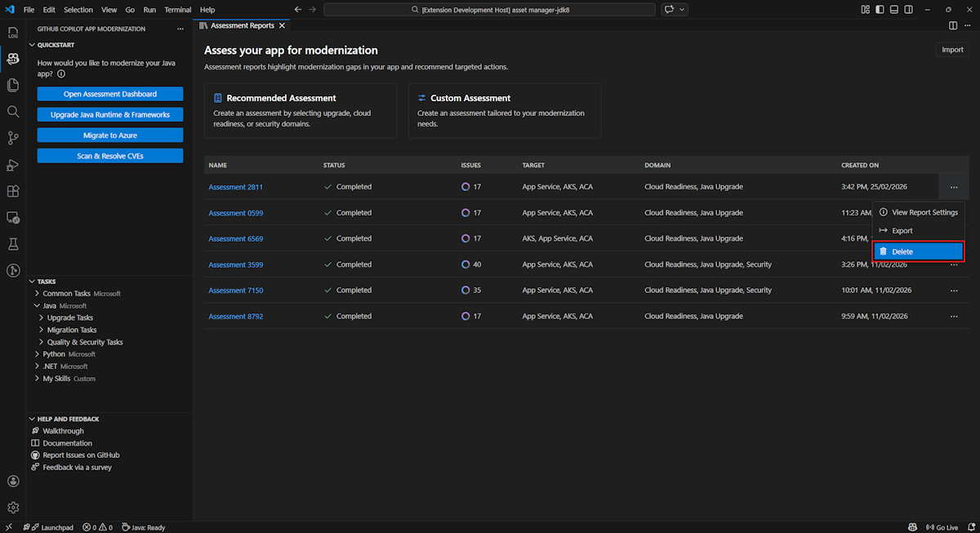This screenshot has height=533, width=980.
Task: Toggle the primary side bar layout icon
Action: (880, 10)
